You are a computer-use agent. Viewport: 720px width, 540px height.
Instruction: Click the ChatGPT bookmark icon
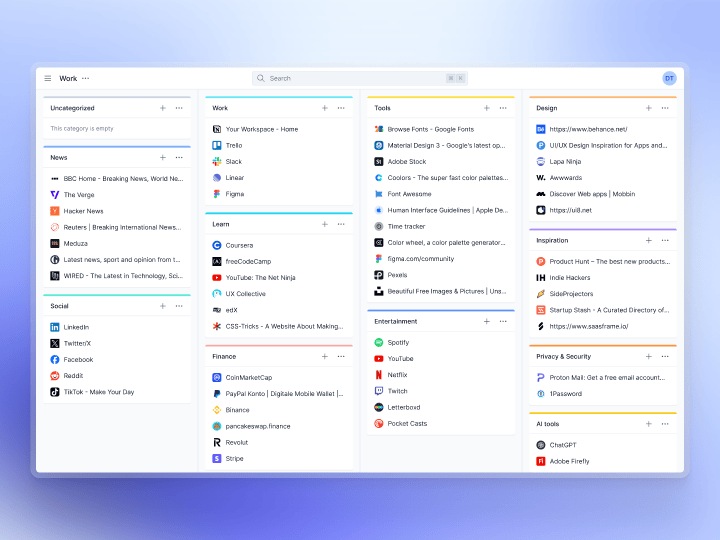[541, 445]
